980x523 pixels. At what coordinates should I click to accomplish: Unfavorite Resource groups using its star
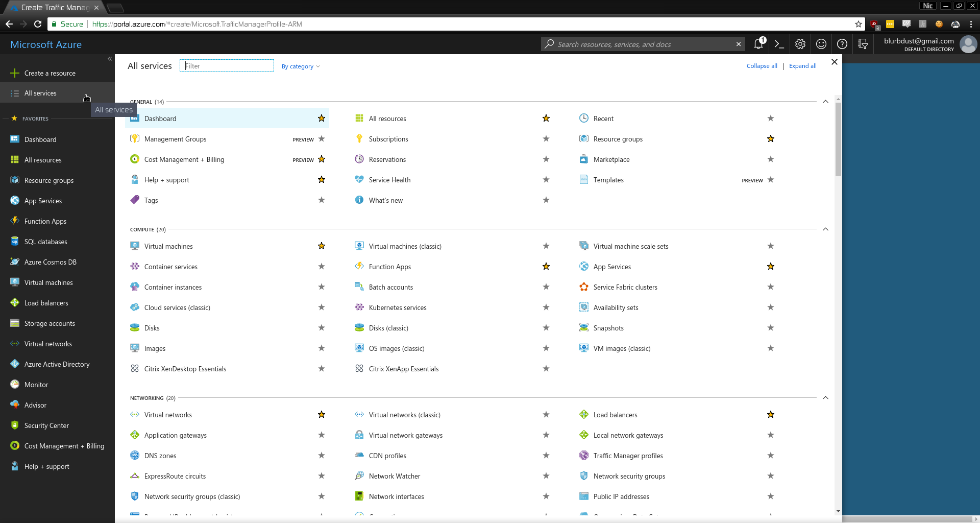[771, 138]
